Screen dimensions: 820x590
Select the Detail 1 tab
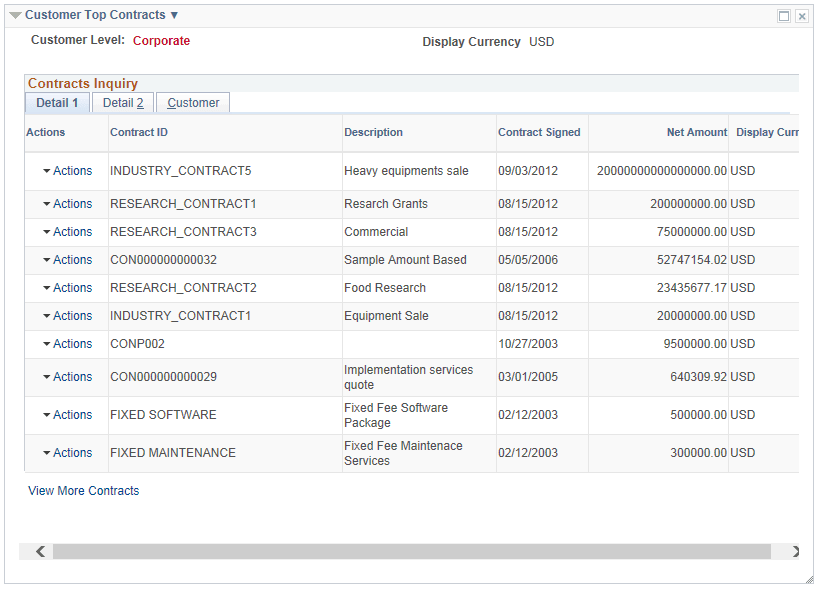pyautogui.click(x=57, y=102)
